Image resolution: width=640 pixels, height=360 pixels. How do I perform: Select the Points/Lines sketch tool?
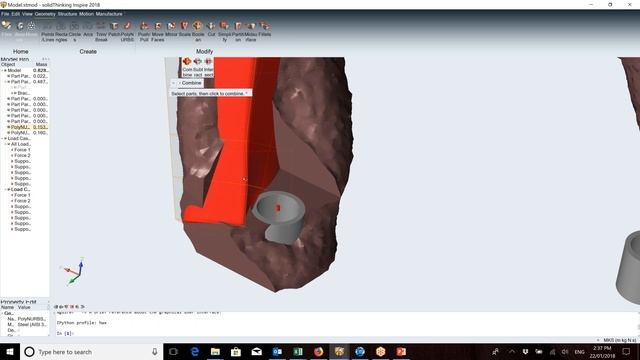point(47,30)
